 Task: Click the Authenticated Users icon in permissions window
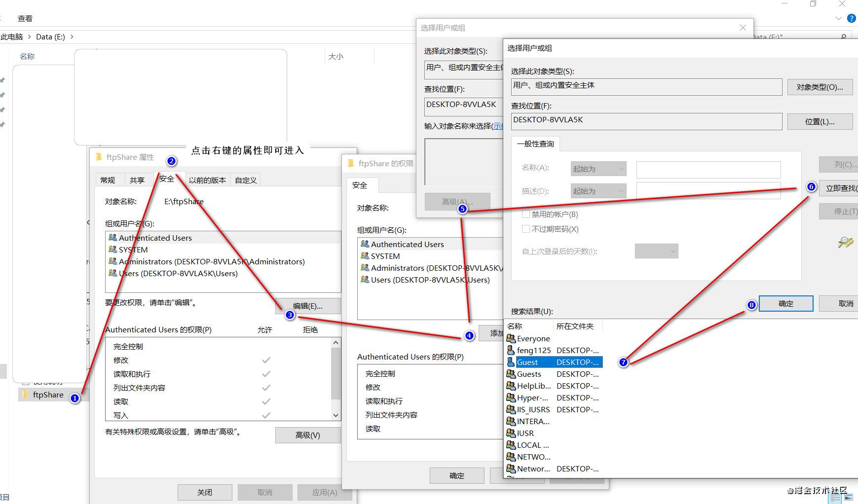(x=365, y=244)
